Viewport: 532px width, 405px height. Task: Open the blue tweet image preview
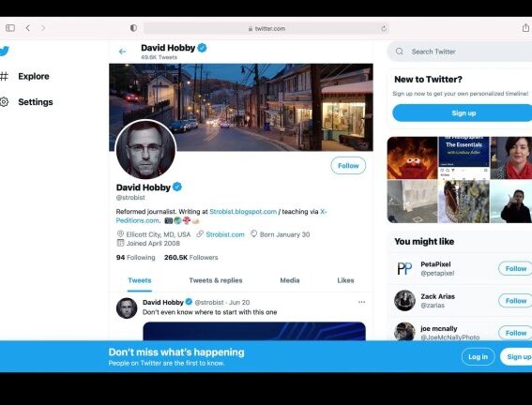point(254,331)
